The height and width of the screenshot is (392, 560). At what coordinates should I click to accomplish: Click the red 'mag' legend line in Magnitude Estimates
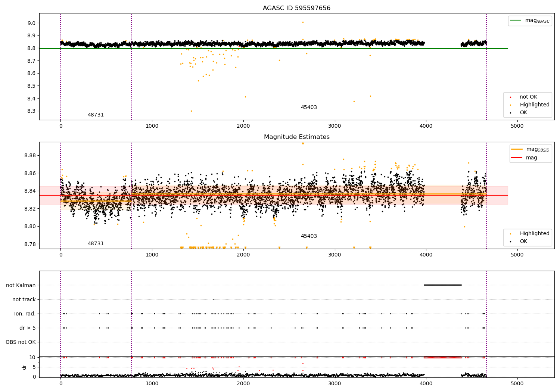[x=517, y=158]
